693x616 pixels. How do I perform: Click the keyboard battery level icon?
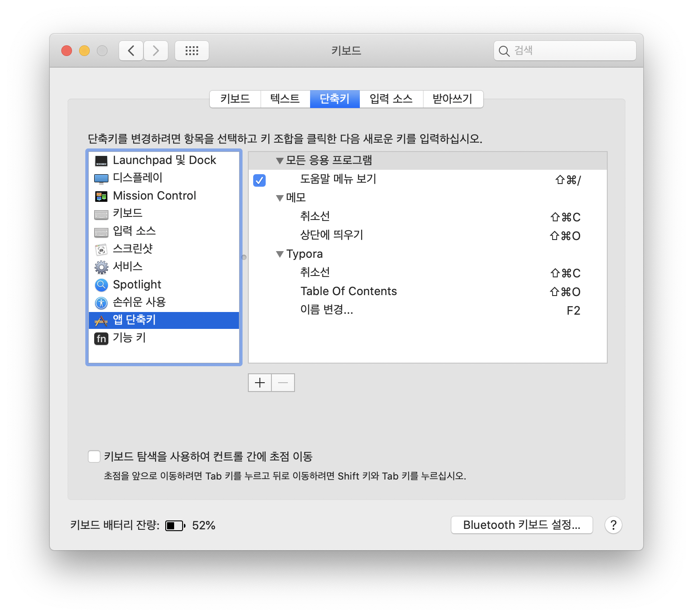point(175,526)
